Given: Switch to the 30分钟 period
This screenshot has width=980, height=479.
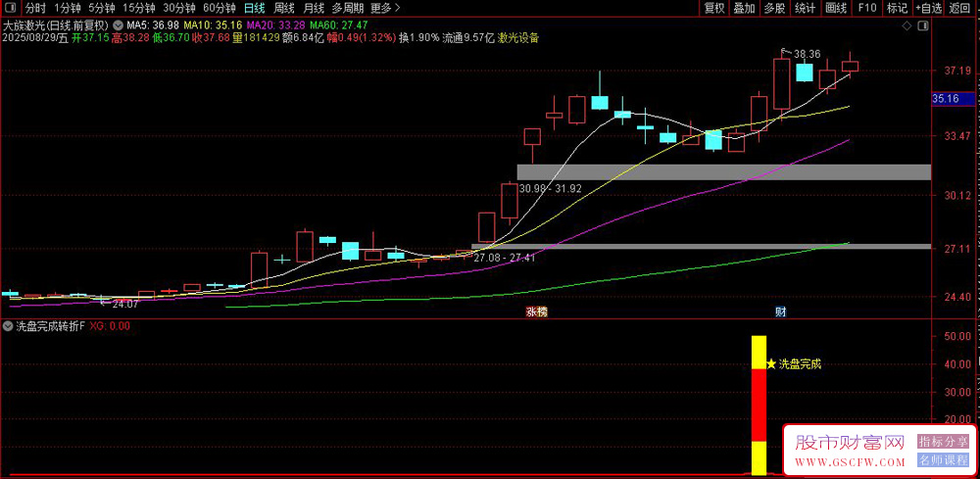Looking at the screenshot, I should [x=177, y=8].
